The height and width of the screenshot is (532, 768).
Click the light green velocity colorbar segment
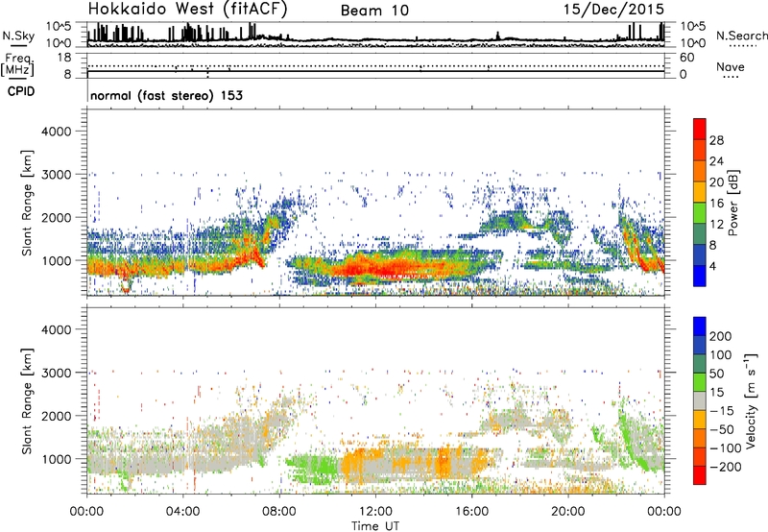tap(700, 382)
